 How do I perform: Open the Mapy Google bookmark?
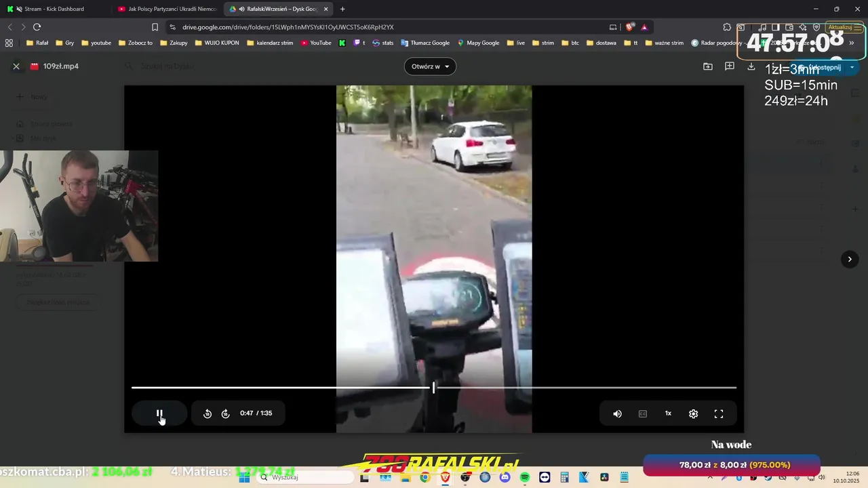pyautogui.click(x=478, y=43)
